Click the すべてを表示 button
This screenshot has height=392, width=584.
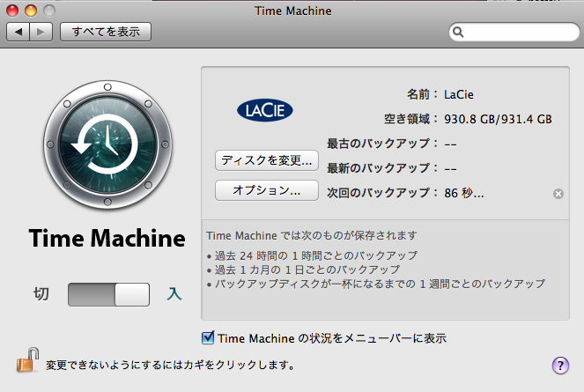coord(106,32)
